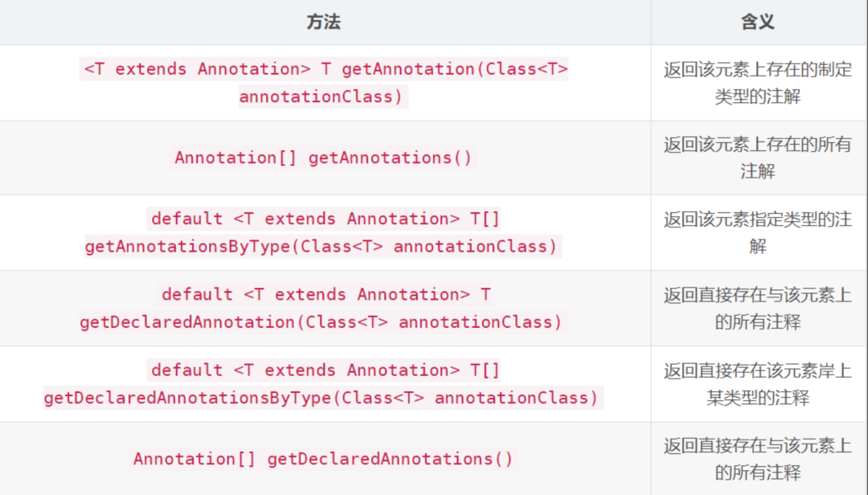The height and width of the screenshot is (495, 868).
Task: Click the getDeclaredAnnotationsByType row's 'default <T extends Annotation> T[]' line
Action: [x=325, y=370]
